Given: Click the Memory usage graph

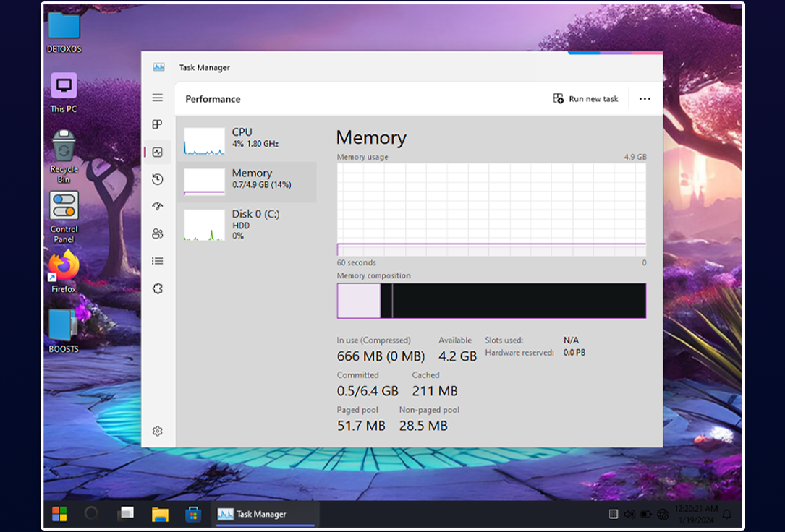Looking at the screenshot, I should click(x=491, y=210).
